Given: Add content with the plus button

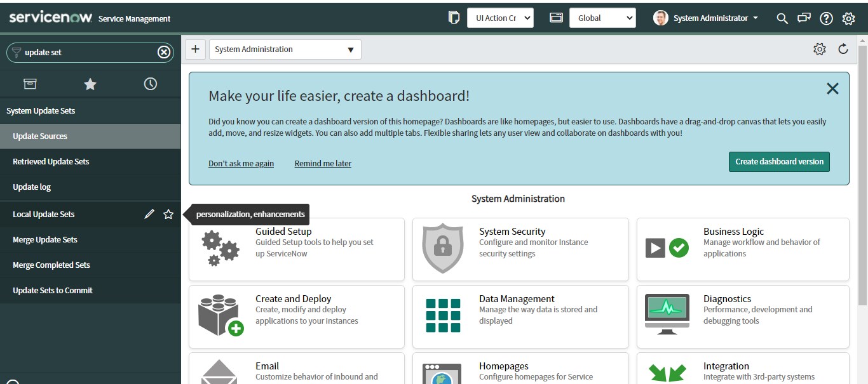Looking at the screenshot, I should tap(195, 50).
